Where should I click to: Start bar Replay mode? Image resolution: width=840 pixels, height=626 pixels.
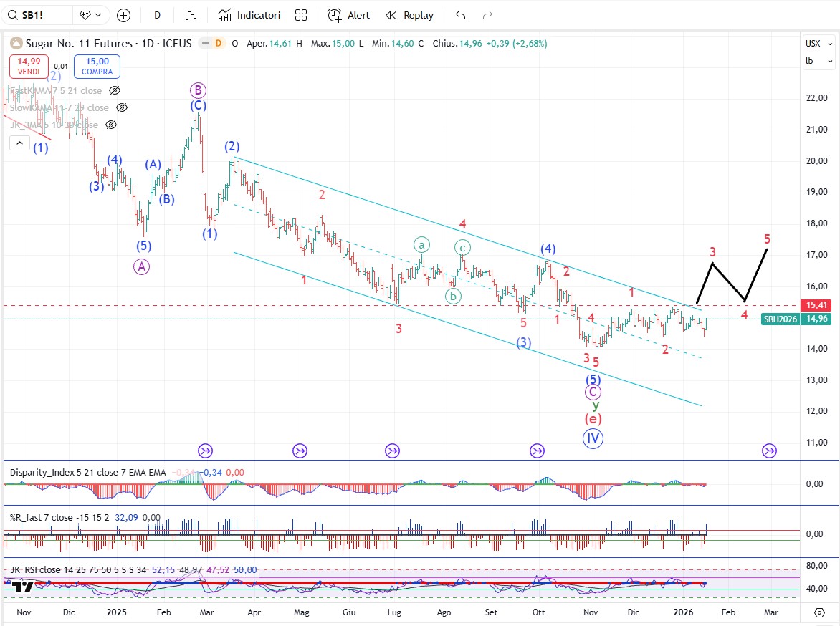click(409, 15)
